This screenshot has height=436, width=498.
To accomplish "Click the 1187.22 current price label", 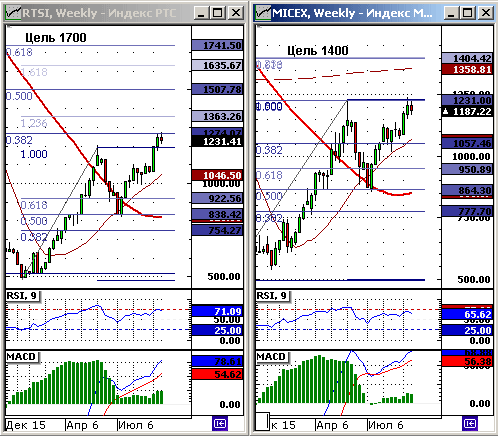I will (467, 111).
